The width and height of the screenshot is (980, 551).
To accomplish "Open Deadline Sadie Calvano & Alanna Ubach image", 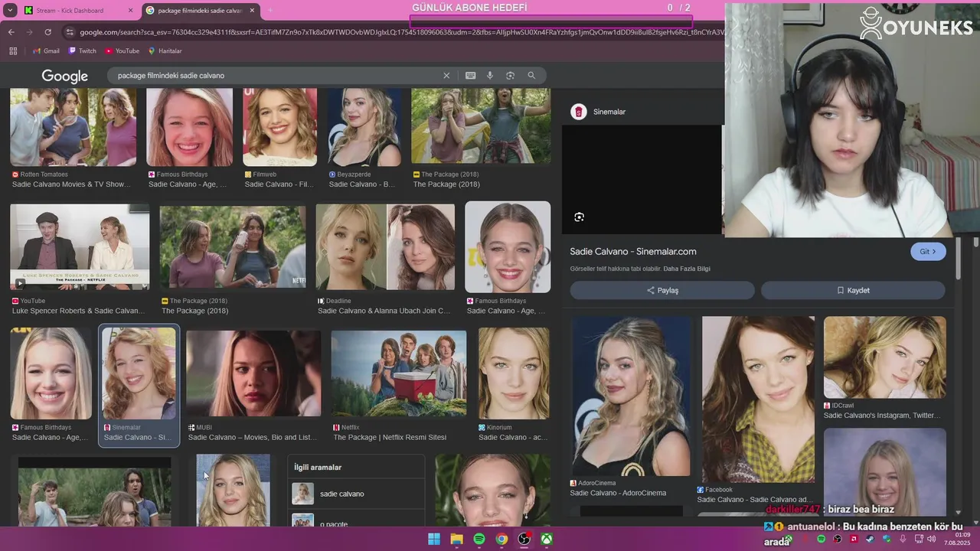I will coord(385,260).
